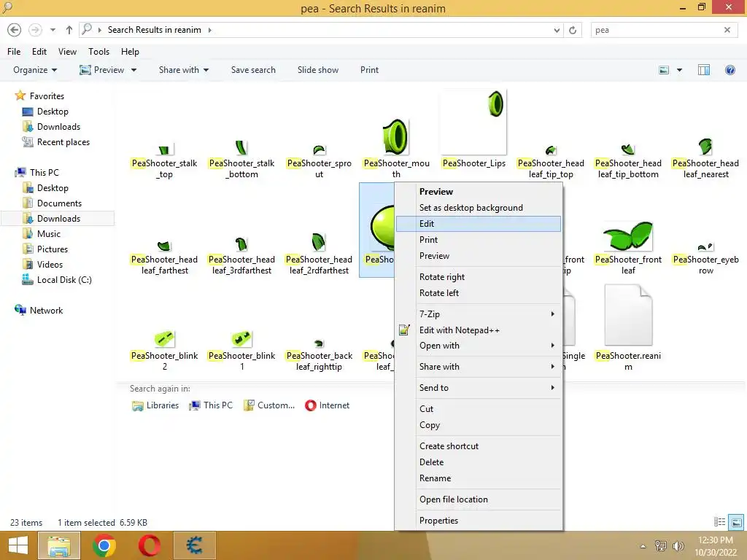Open the Organize dropdown
The height and width of the screenshot is (560, 747).
[35, 70]
